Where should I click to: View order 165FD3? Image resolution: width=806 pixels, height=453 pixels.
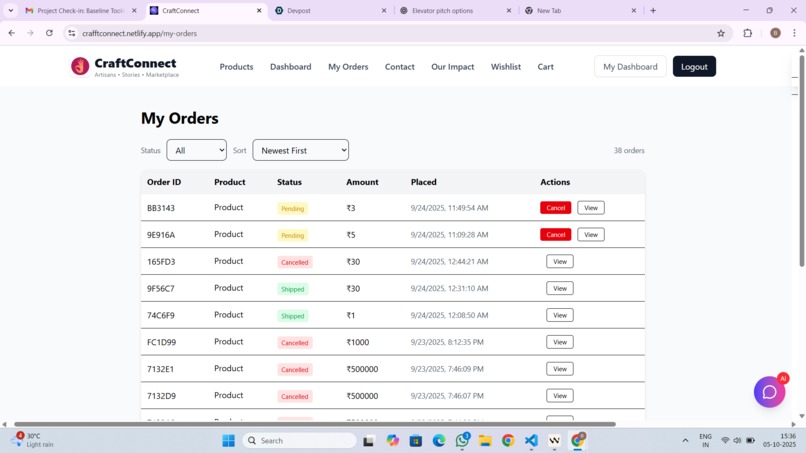[560, 261]
